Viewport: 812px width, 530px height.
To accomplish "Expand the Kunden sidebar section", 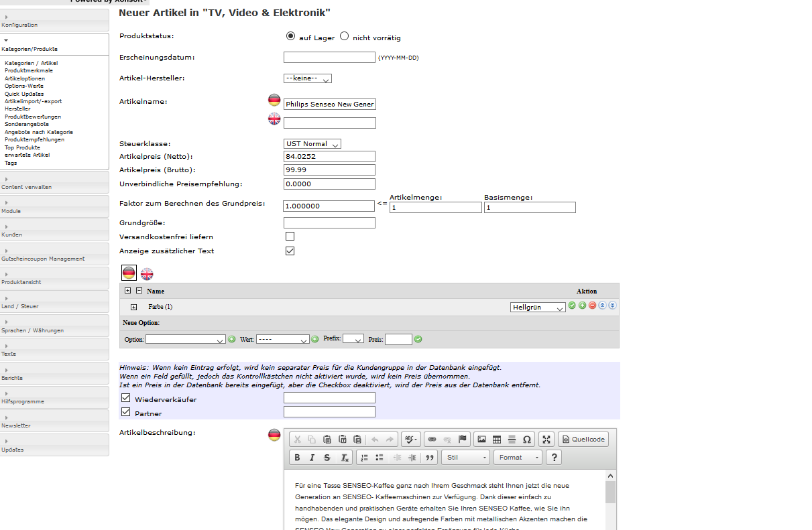I will coord(54,230).
